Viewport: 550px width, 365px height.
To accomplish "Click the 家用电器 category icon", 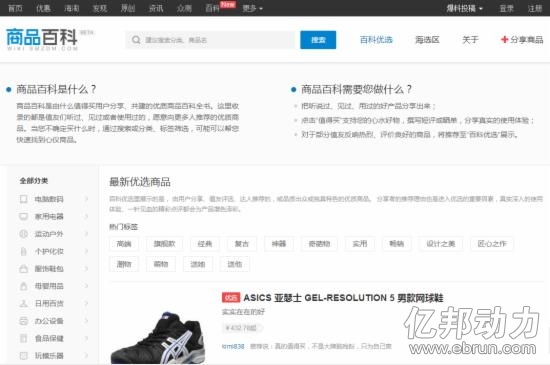I will (24, 216).
